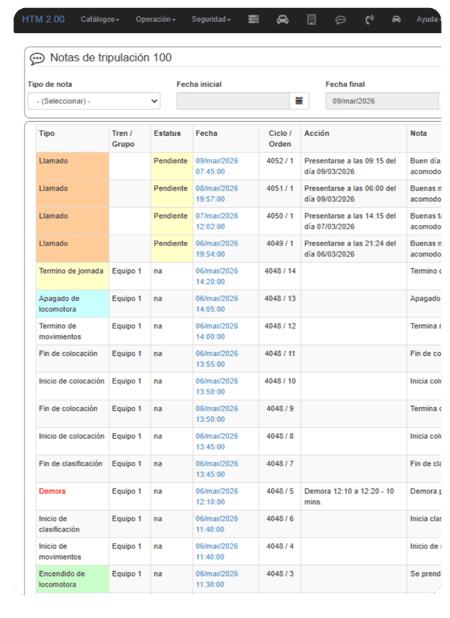Screen dimensions: 450x618
Task: Open the Catálogos dropdown menu
Action: point(100,19)
